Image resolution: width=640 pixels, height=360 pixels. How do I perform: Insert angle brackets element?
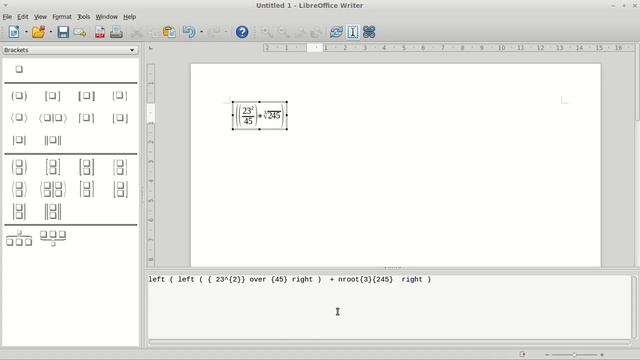click(x=19, y=118)
